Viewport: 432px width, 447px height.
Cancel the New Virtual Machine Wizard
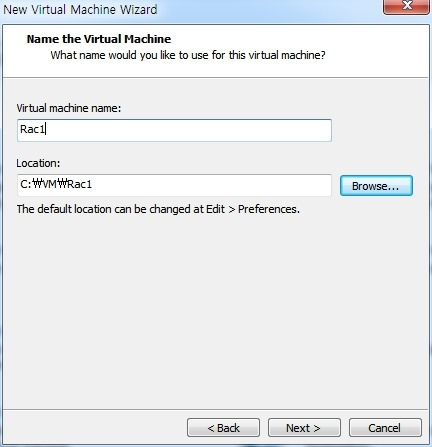pos(385,428)
